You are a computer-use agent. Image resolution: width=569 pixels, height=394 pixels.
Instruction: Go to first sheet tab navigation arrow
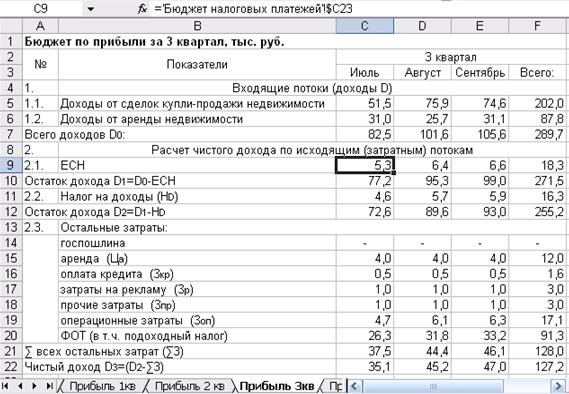6,386
